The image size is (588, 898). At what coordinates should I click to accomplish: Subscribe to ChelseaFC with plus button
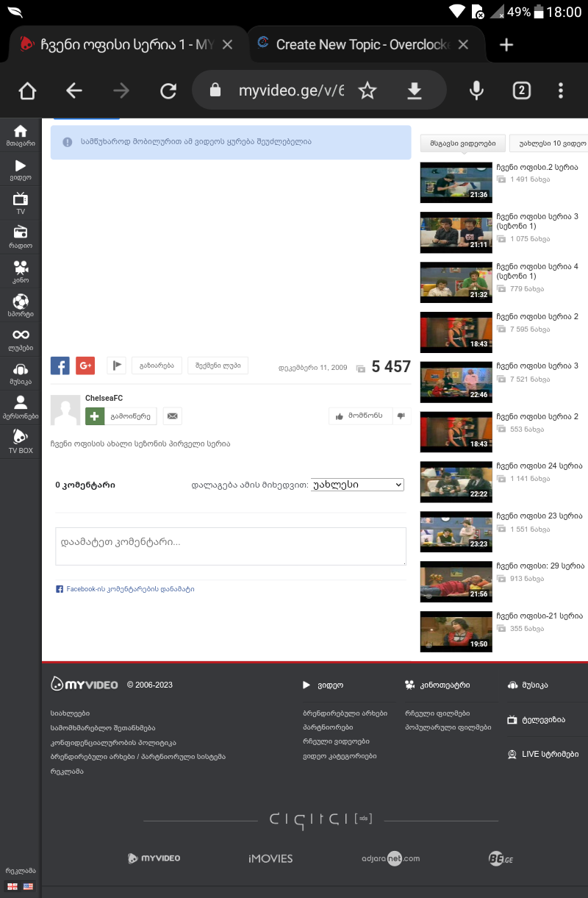point(95,416)
